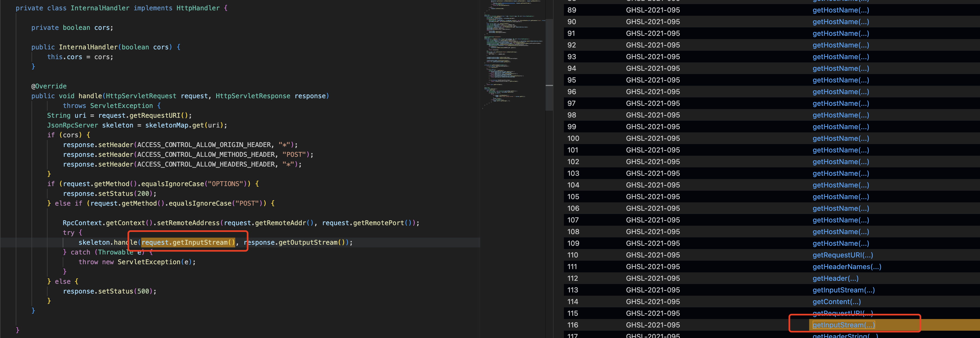980x338 pixels.
Task: Click ACCESS_CONTROL_ALLOW_ORIGIN_HEADER constant
Action: point(204,145)
